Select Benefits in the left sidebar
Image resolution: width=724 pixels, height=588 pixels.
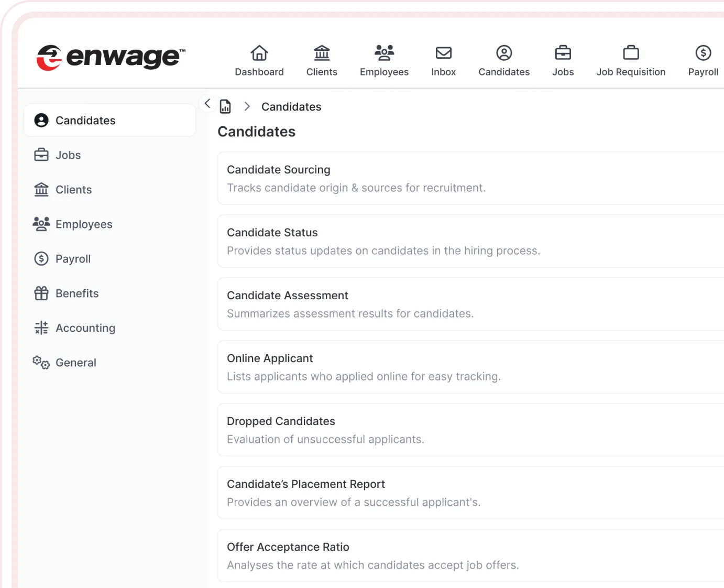tap(77, 293)
